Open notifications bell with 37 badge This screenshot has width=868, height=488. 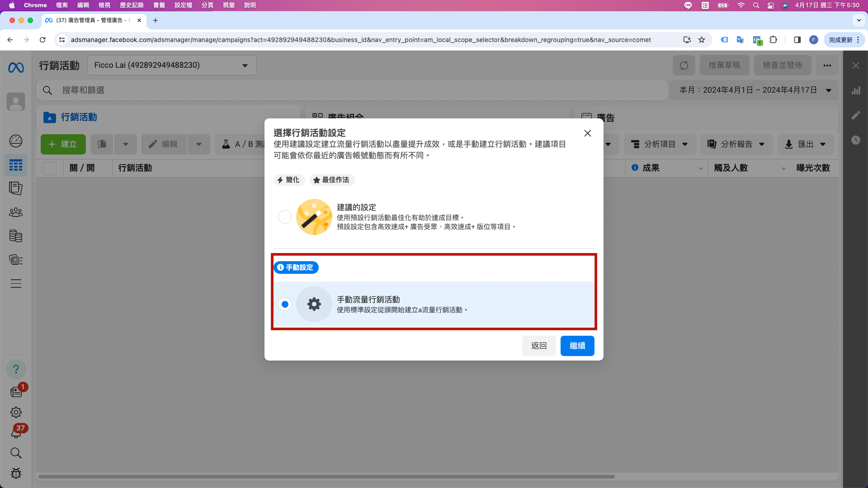17,432
